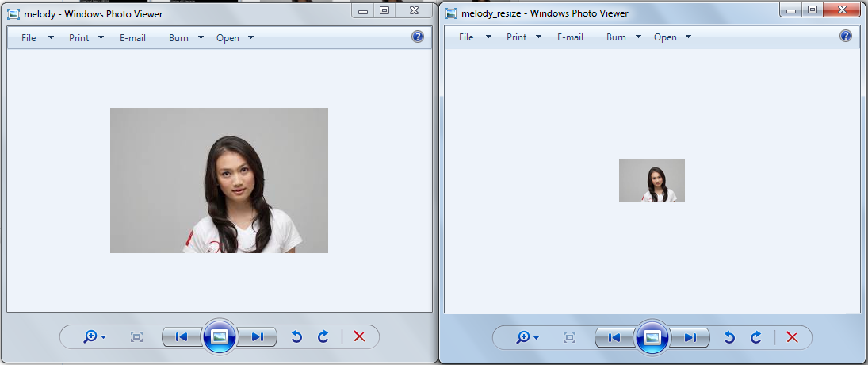Click Help icon in melody window

(x=418, y=36)
